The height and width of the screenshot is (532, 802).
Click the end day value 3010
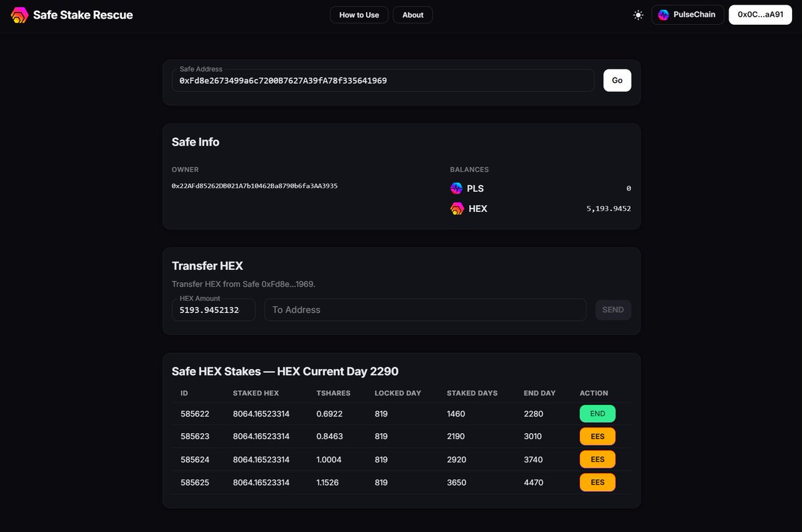[x=533, y=436]
